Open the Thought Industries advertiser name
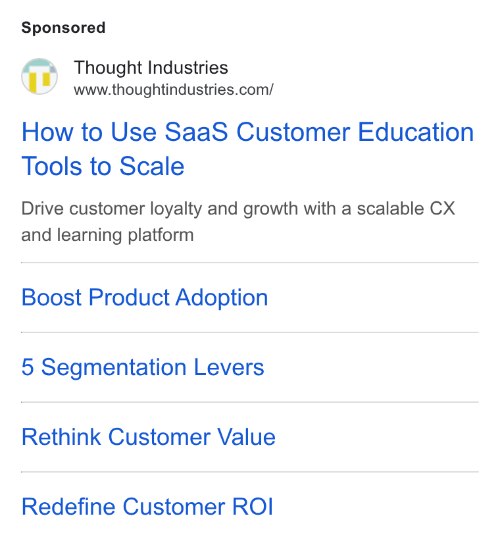500x541 pixels. tap(151, 67)
